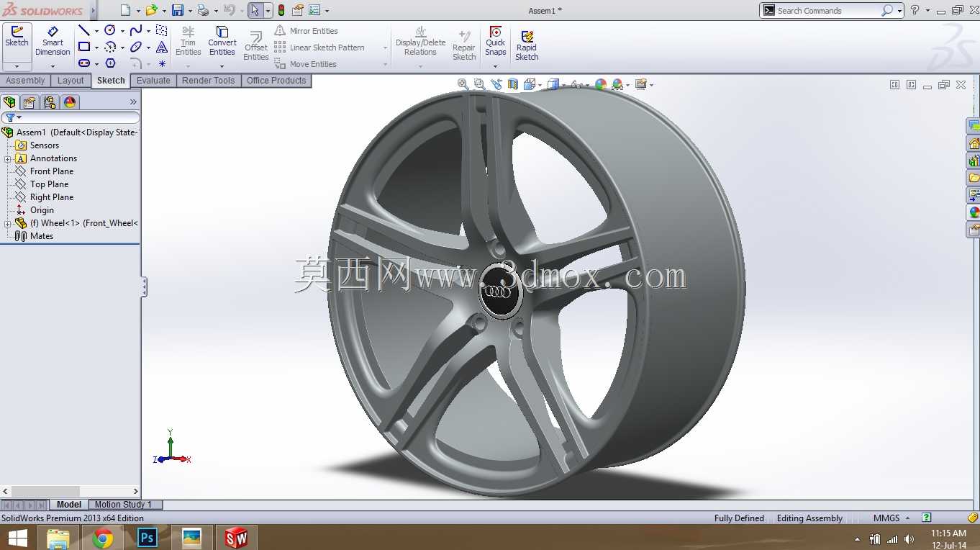The width and height of the screenshot is (980, 550).
Task: Activate Smart Dimension tool
Action: coord(53,42)
